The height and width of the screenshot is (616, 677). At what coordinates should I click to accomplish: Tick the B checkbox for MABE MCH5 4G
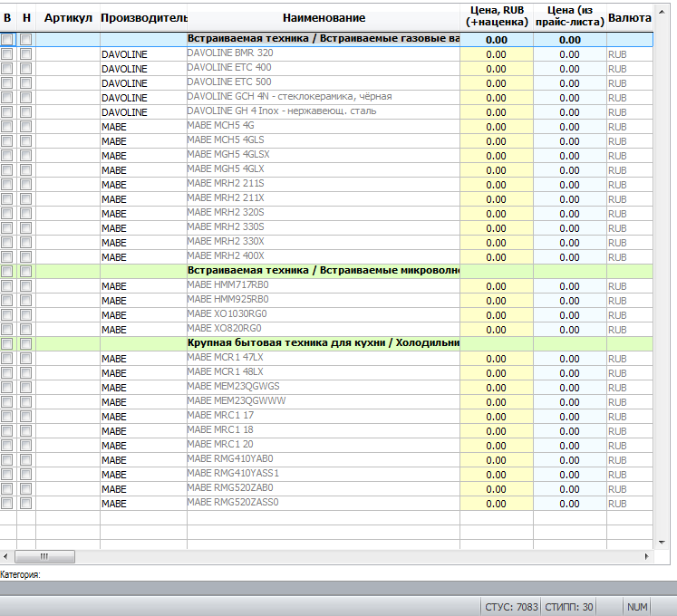coord(7,127)
